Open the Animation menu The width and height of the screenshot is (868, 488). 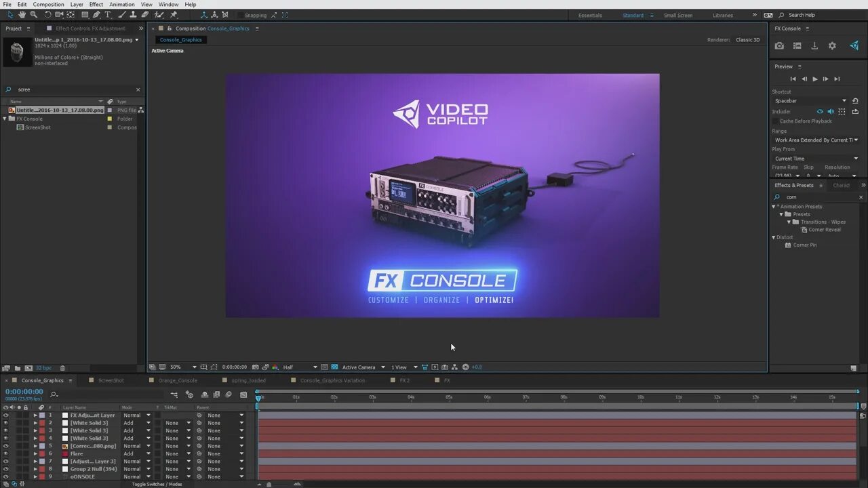pyautogui.click(x=122, y=4)
